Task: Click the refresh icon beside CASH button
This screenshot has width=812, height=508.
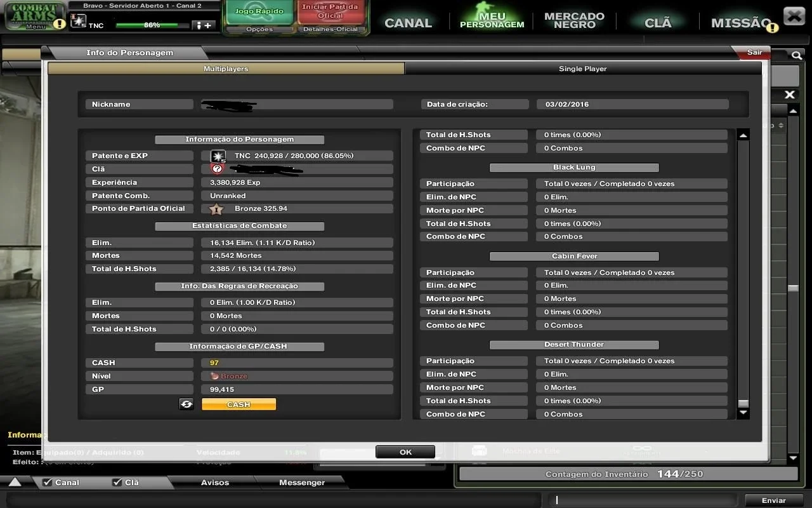Action: 187,404
